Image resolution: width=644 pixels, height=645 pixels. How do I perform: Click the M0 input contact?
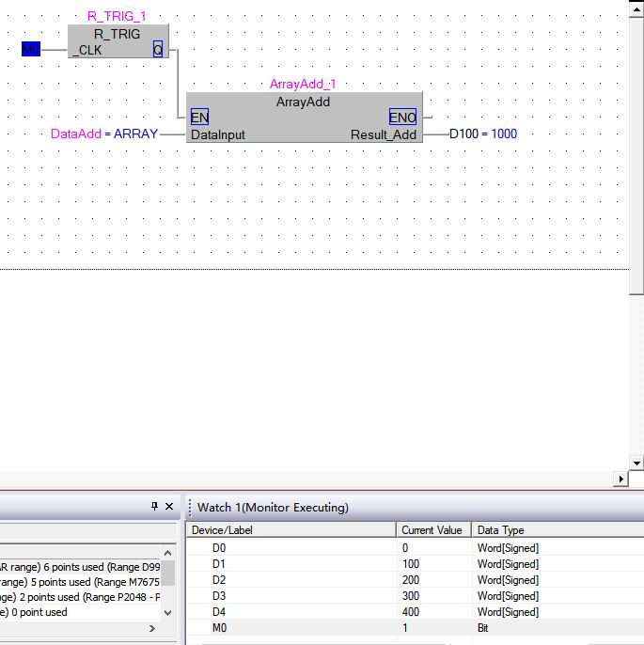click(31, 49)
